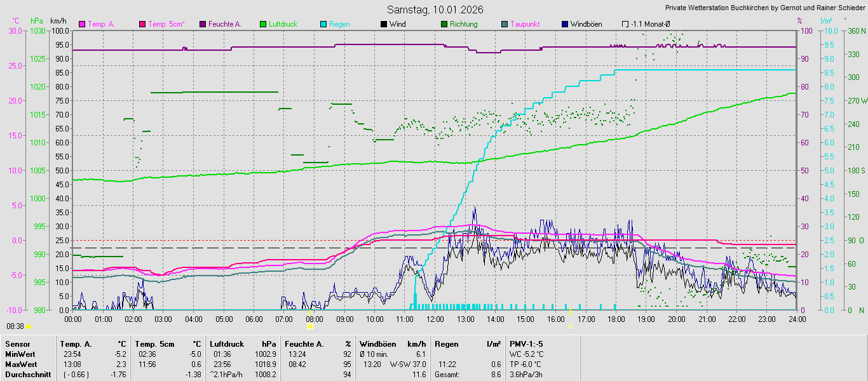868x381 pixels.
Task: Click the yellow sunrise marker near 08:00
Action: click(310, 326)
